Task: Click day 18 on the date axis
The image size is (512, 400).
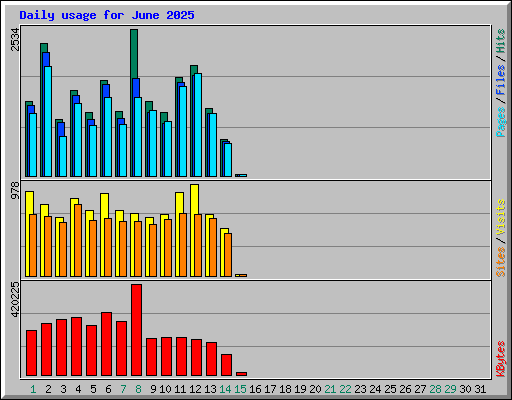Action: [x=285, y=389]
